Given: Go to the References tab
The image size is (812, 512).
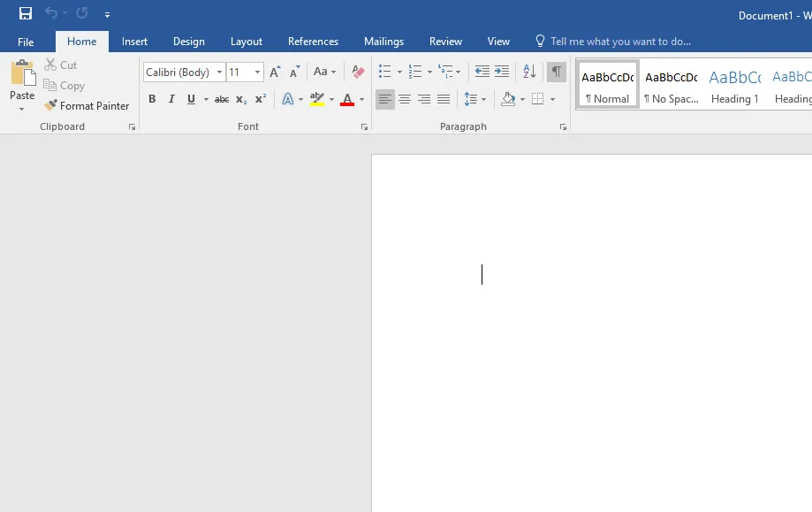Looking at the screenshot, I should (314, 42).
